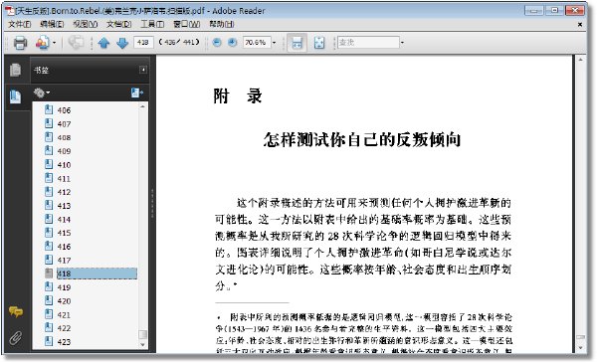Select bookmark 412

[64, 192]
